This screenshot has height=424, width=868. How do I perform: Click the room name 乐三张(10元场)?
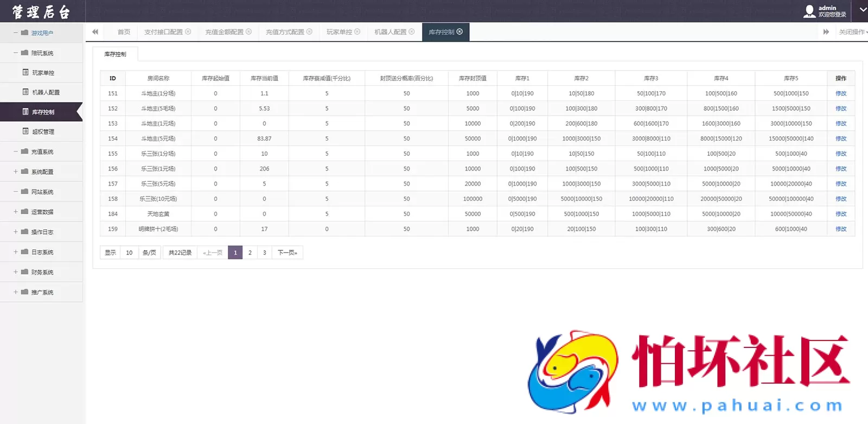[x=158, y=199]
